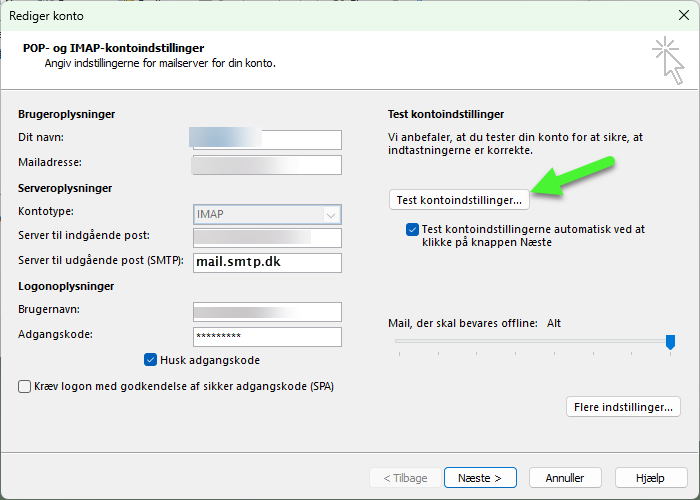Open Flere indstillinger dialog
This screenshot has height=500, width=700.
click(623, 407)
